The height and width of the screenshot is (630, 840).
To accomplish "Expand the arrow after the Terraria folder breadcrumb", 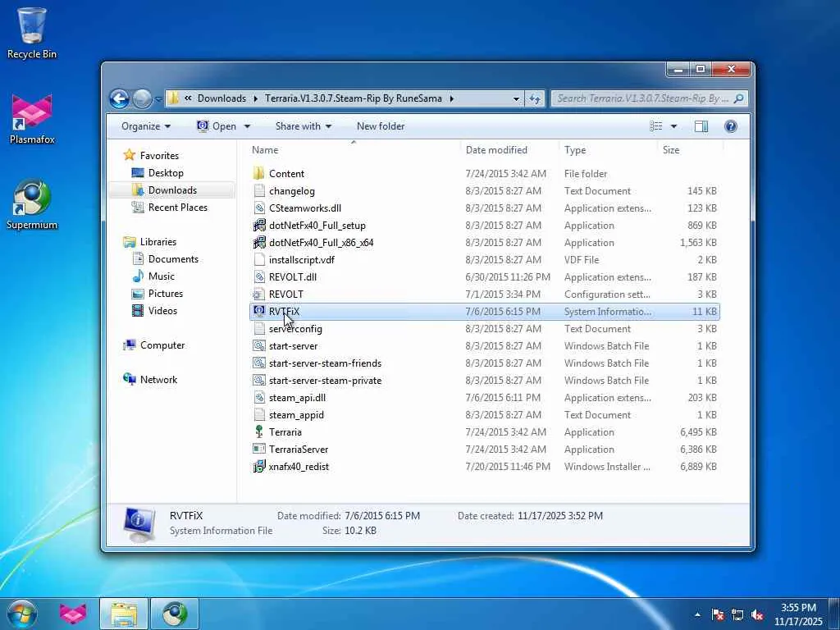I will coord(452,98).
